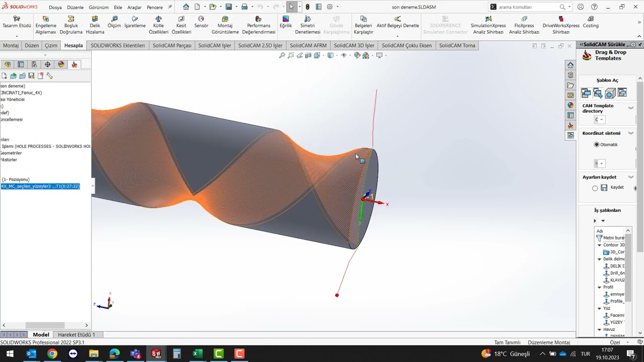
Task: Open File Explorer from the taskbar
Action: pyautogui.click(x=94, y=354)
